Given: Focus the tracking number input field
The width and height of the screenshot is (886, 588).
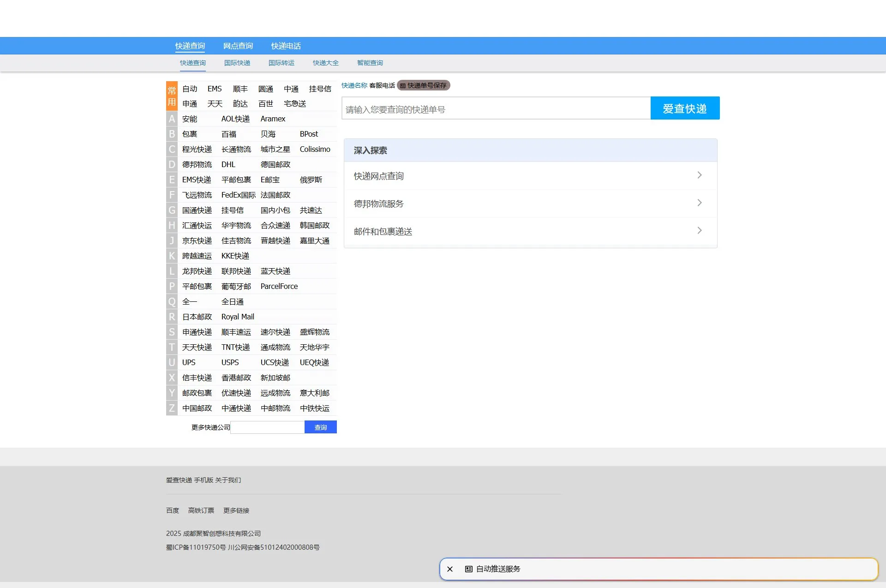Looking at the screenshot, I should coord(496,108).
